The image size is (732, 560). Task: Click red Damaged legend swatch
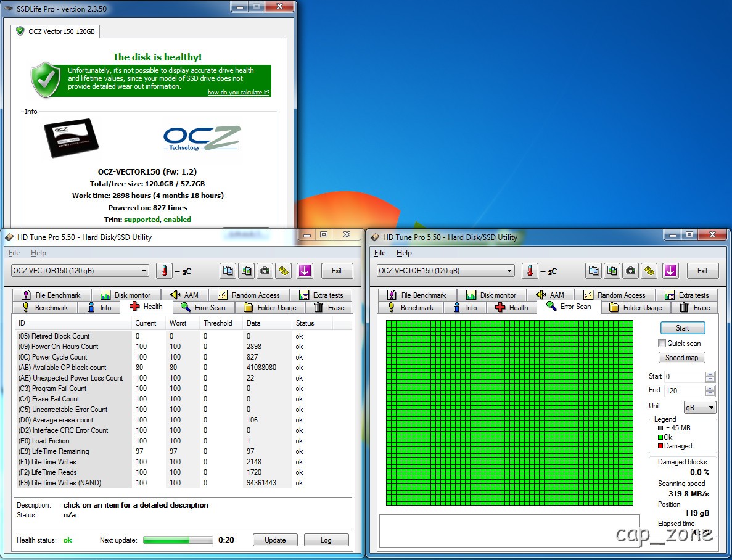660,446
